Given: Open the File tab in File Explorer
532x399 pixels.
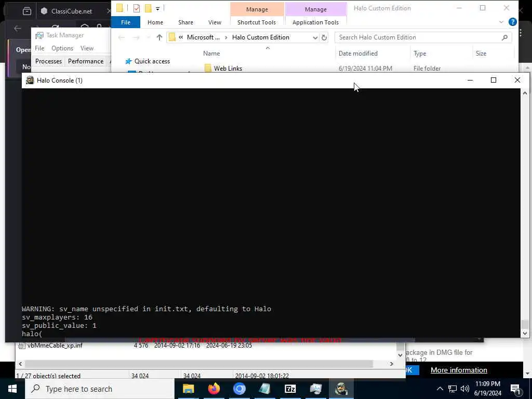Looking at the screenshot, I should [x=126, y=22].
